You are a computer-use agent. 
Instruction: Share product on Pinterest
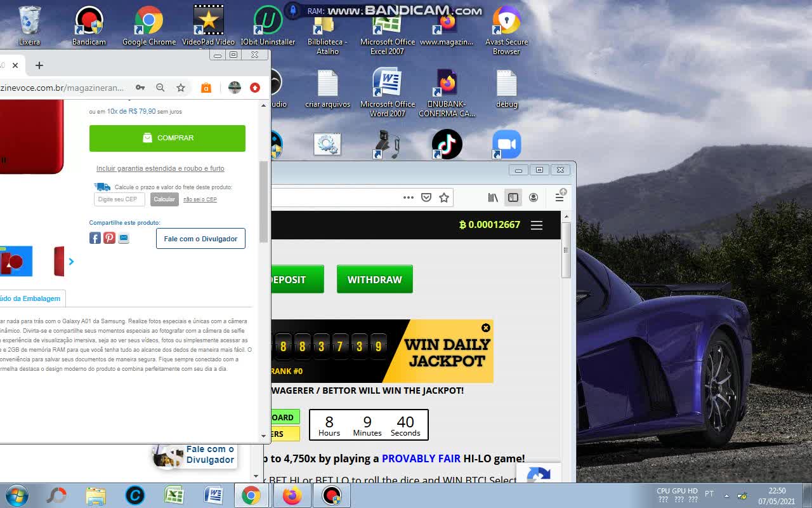click(x=110, y=238)
